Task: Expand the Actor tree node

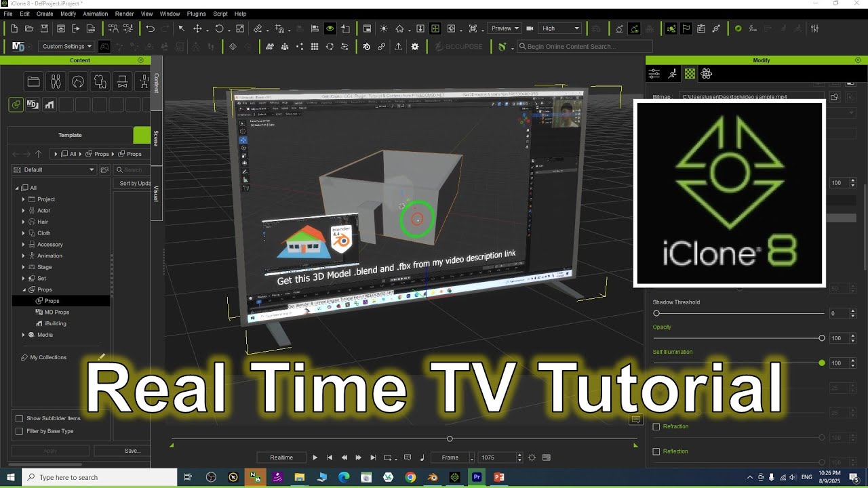Action: (23, 211)
